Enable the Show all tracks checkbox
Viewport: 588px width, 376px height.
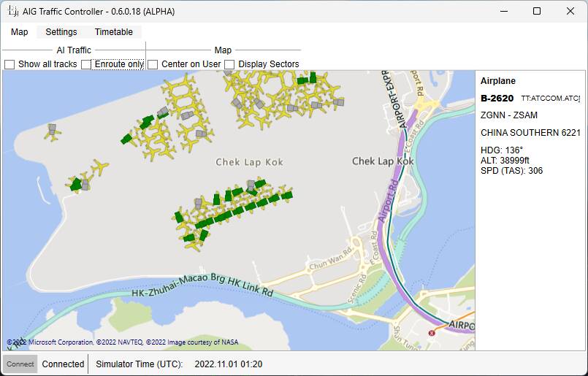pyautogui.click(x=9, y=64)
